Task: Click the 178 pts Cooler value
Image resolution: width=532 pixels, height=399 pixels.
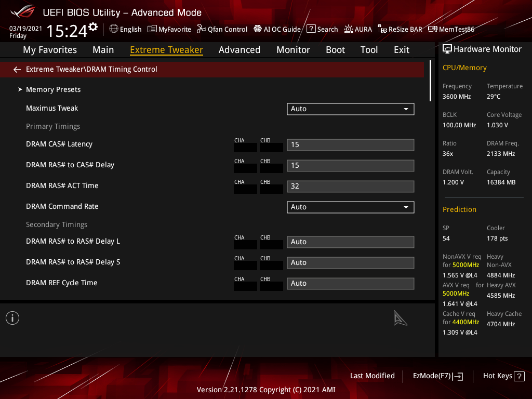Action: click(497, 238)
